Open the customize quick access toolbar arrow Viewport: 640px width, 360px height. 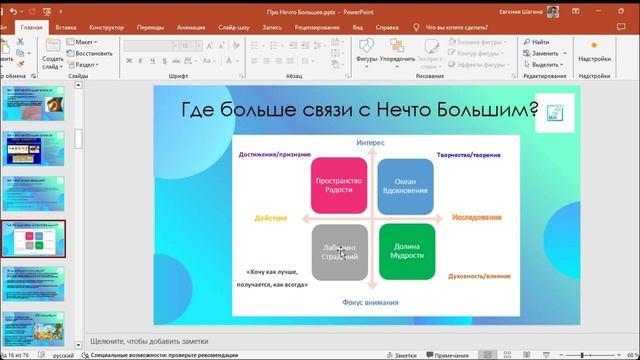pyautogui.click(x=60, y=12)
